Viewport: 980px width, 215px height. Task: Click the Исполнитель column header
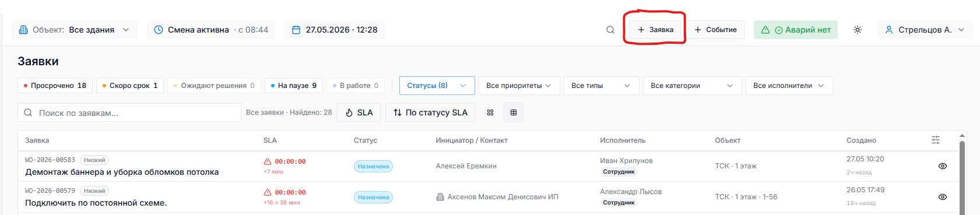(623, 140)
